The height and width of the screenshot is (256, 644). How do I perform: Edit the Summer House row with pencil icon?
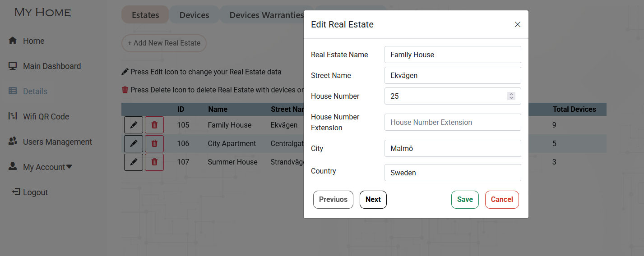pyautogui.click(x=134, y=162)
